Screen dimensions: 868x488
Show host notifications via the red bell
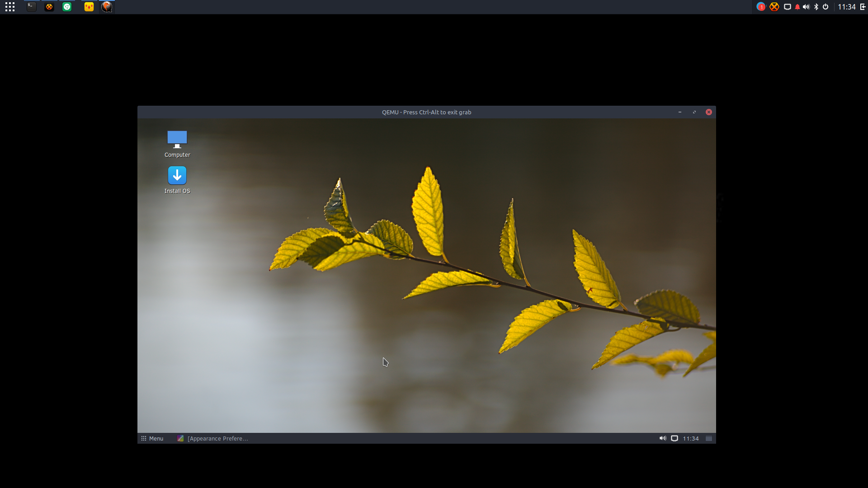797,7
